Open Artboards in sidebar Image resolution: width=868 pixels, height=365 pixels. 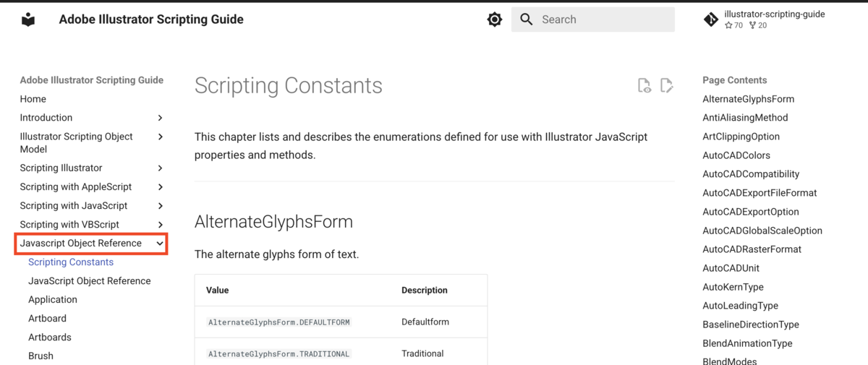click(50, 338)
